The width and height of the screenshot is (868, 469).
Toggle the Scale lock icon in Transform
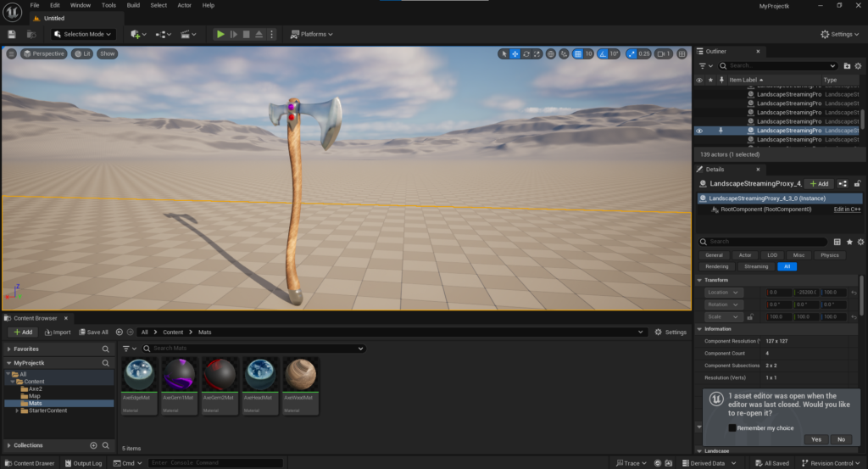752,316
